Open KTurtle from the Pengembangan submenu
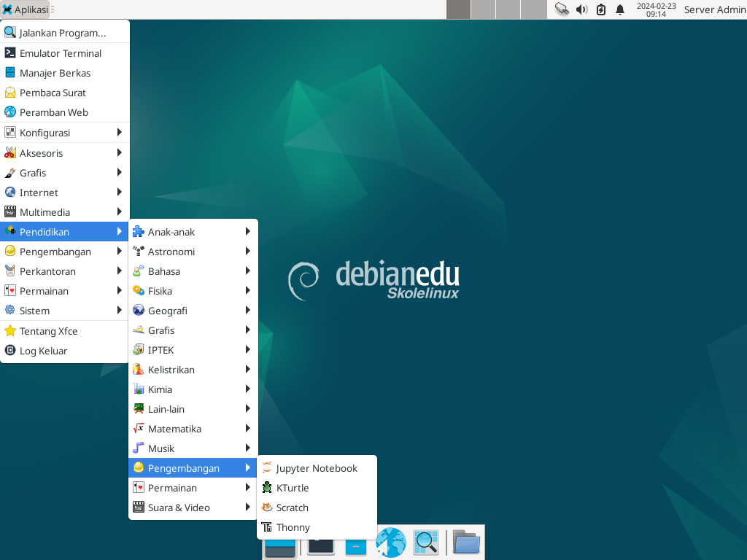The width and height of the screenshot is (747, 560). 317,488
